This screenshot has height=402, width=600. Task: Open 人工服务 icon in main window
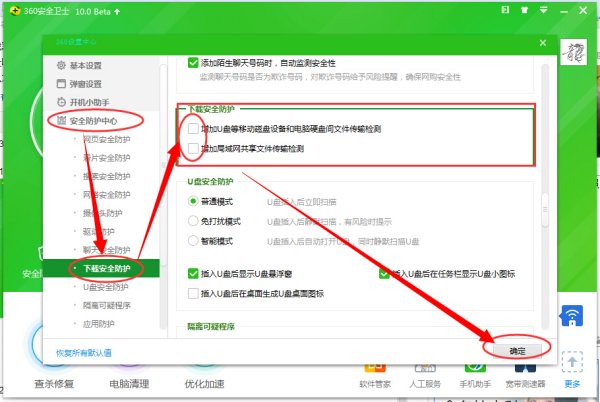click(425, 368)
